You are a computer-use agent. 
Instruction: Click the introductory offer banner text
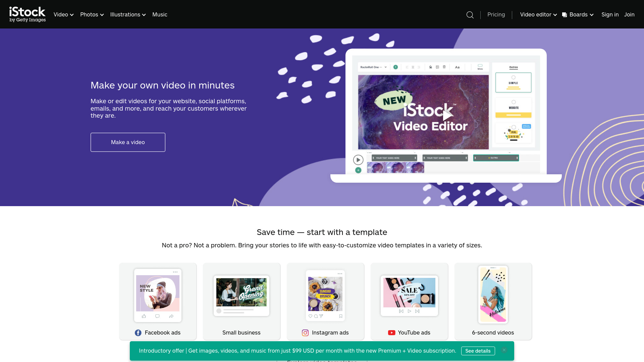tap(298, 351)
